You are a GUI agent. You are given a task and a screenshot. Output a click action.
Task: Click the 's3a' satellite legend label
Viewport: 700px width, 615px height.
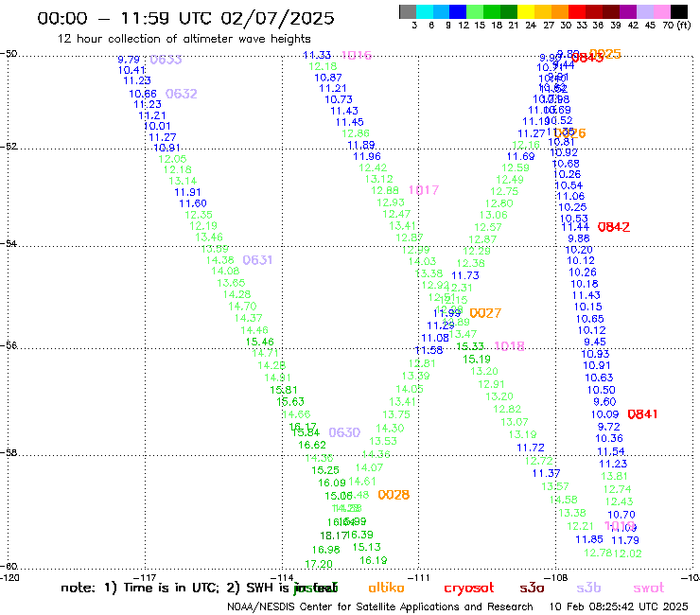(x=532, y=588)
